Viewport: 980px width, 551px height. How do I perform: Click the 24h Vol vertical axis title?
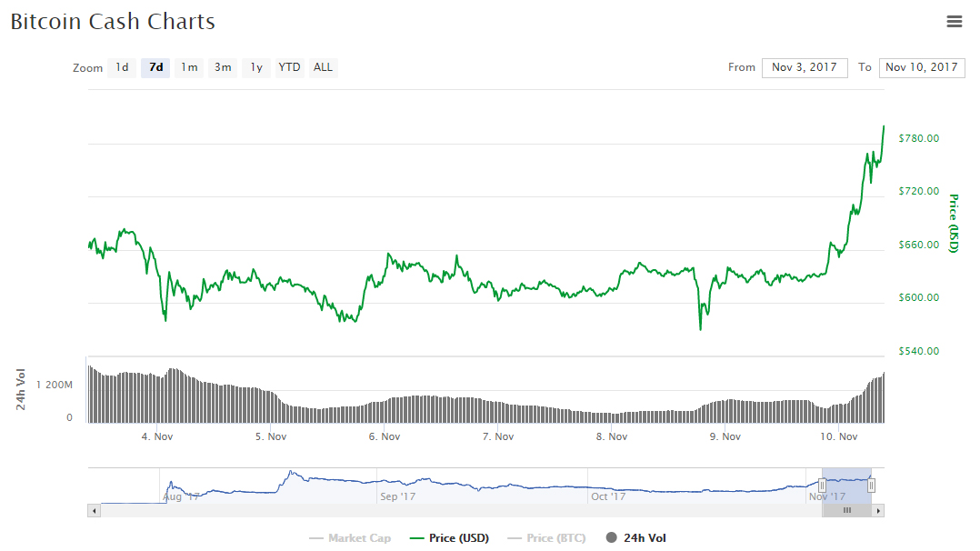[x=21, y=389]
